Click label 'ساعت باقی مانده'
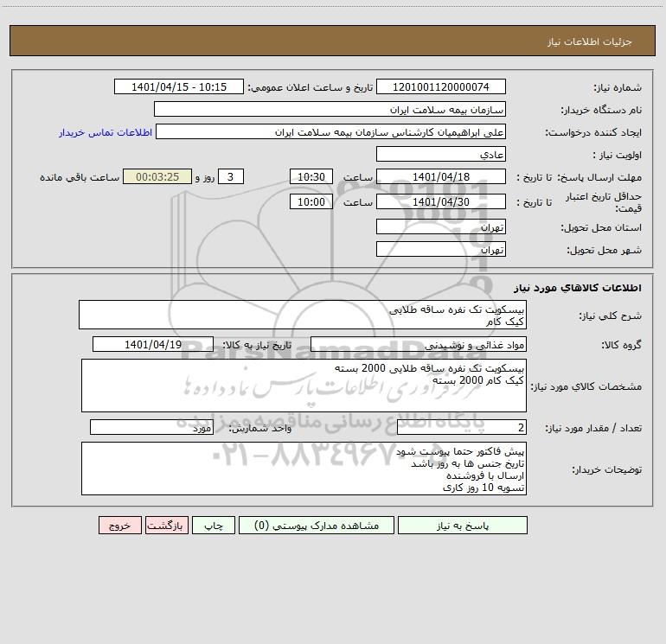Image resolution: width=666 pixels, height=644 pixels. click(x=80, y=177)
